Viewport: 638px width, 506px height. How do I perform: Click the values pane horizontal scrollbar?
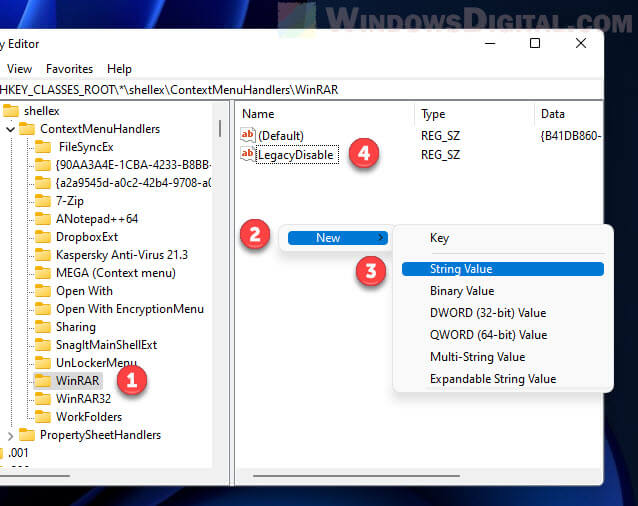point(356,475)
